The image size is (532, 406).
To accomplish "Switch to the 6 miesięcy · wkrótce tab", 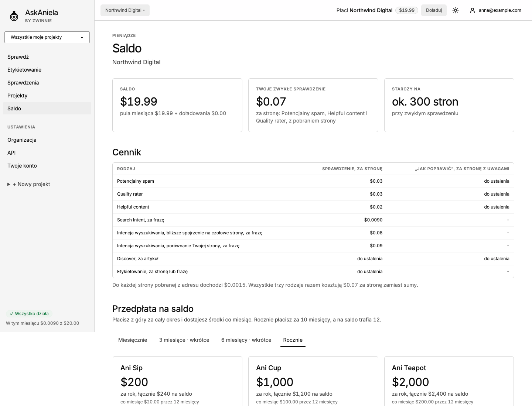I will (x=246, y=340).
